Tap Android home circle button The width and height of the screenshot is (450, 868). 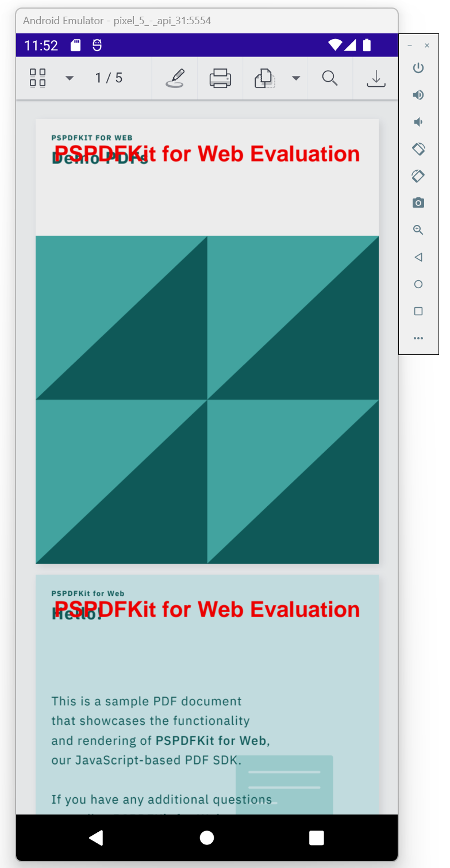coord(207,838)
